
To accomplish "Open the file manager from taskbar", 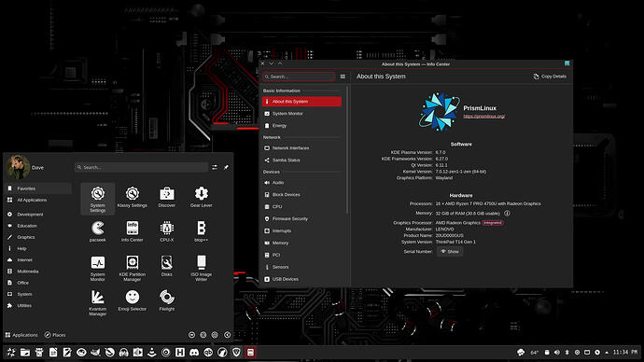I will pos(25,352).
